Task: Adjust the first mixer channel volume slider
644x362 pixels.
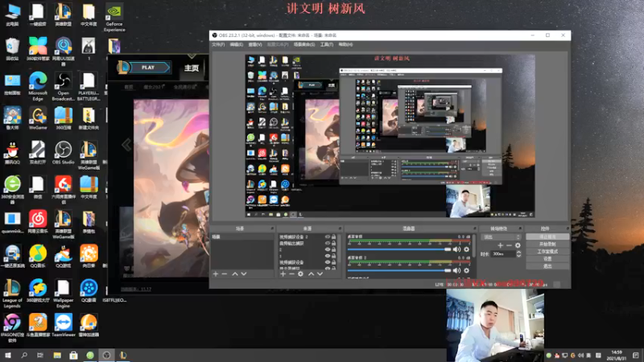Action: pos(398,249)
